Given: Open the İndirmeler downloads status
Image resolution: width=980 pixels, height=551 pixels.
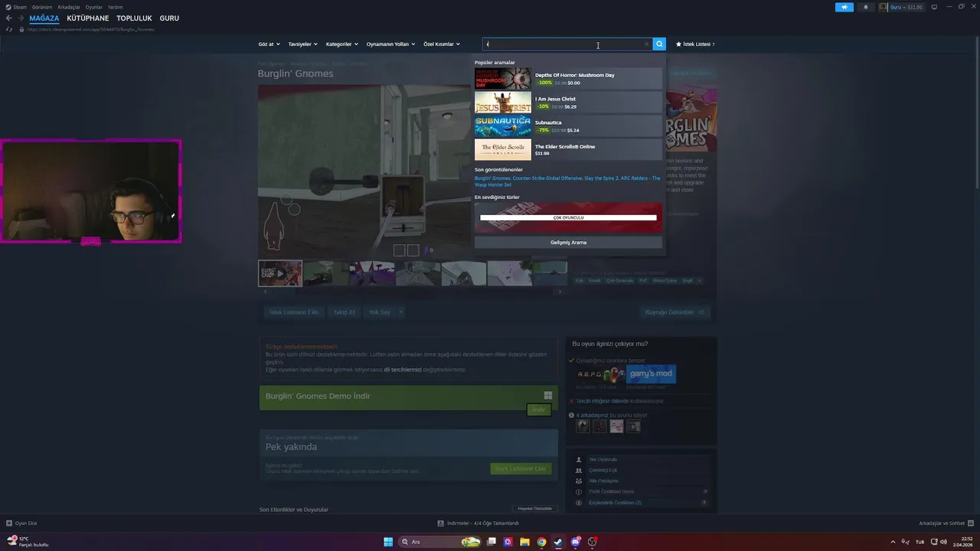Looking at the screenshot, I should point(479,523).
